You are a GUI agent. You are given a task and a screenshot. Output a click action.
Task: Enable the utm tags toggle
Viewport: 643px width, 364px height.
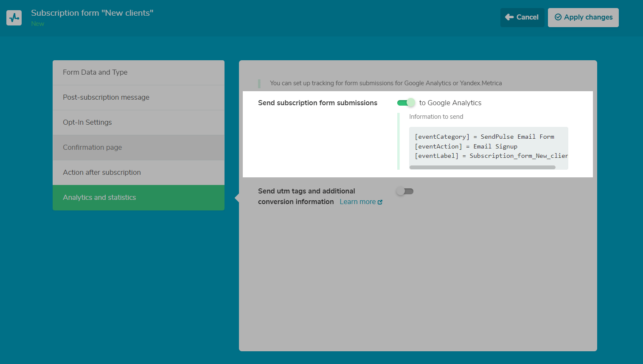(x=405, y=191)
